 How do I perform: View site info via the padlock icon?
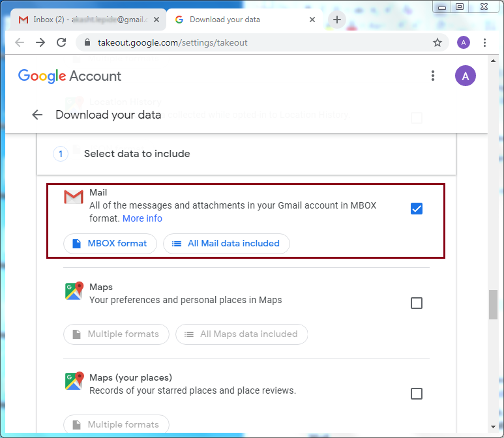point(87,42)
